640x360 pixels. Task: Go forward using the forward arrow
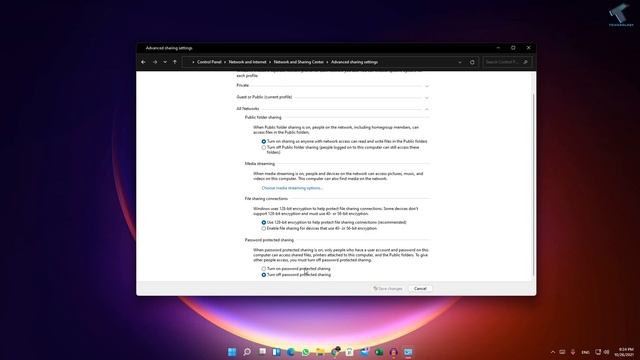click(155, 62)
